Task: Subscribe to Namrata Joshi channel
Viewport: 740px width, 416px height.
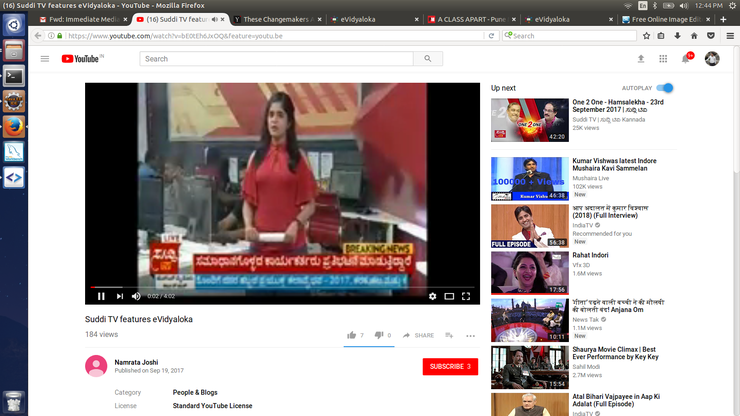Action: 450,367
